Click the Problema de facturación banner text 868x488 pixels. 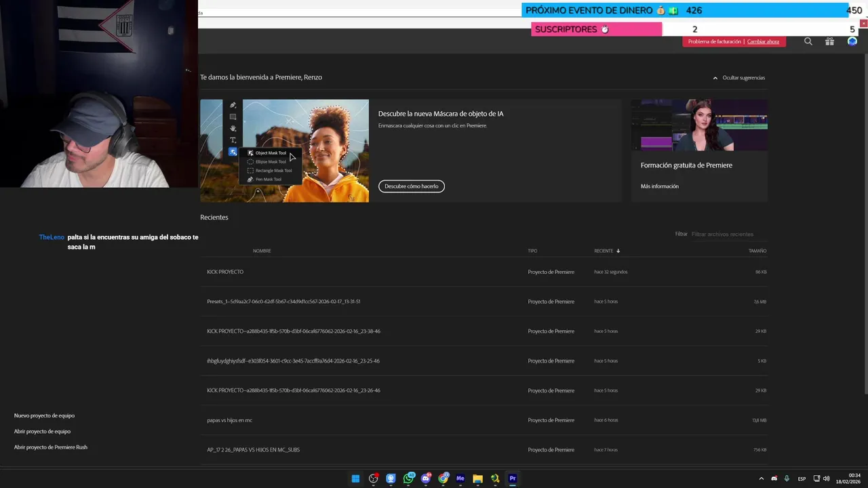pyautogui.click(x=715, y=41)
